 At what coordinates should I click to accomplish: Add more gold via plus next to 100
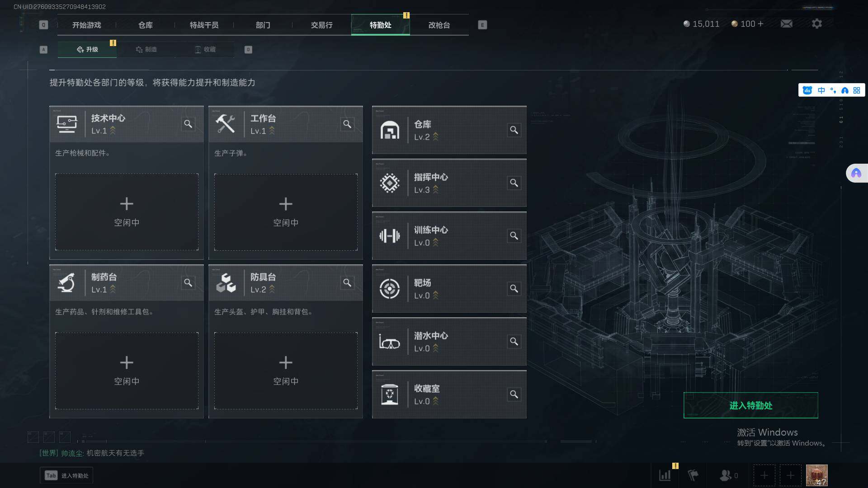coord(760,23)
